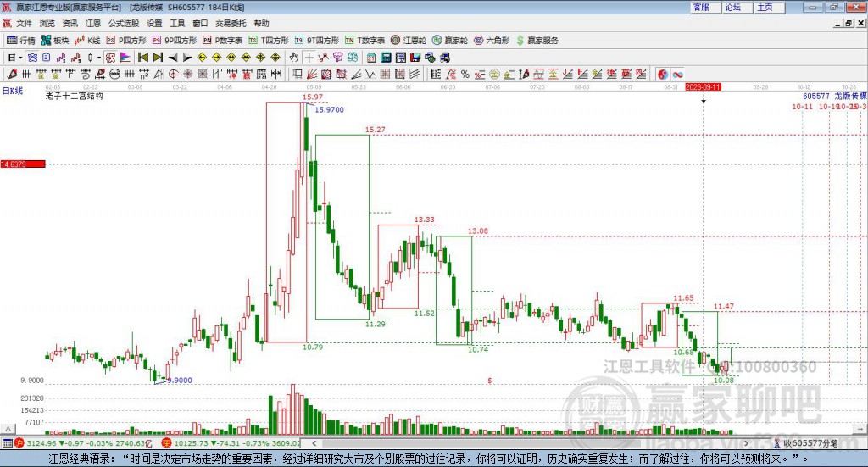Open the 公式选股 menu
Viewport: 868px width, 467px height.
[124, 23]
